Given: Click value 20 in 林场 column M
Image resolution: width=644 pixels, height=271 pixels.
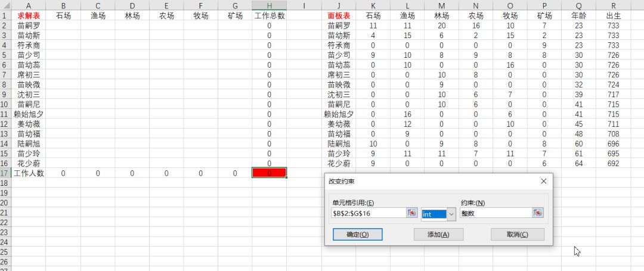Looking at the screenshot, I should pyautogui.click(x=441, y=26).
